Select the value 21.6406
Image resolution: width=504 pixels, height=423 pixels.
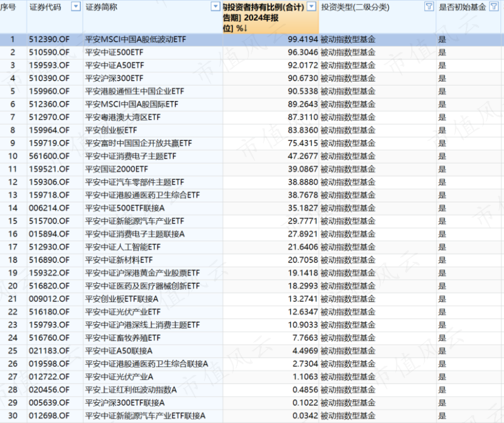303,247
